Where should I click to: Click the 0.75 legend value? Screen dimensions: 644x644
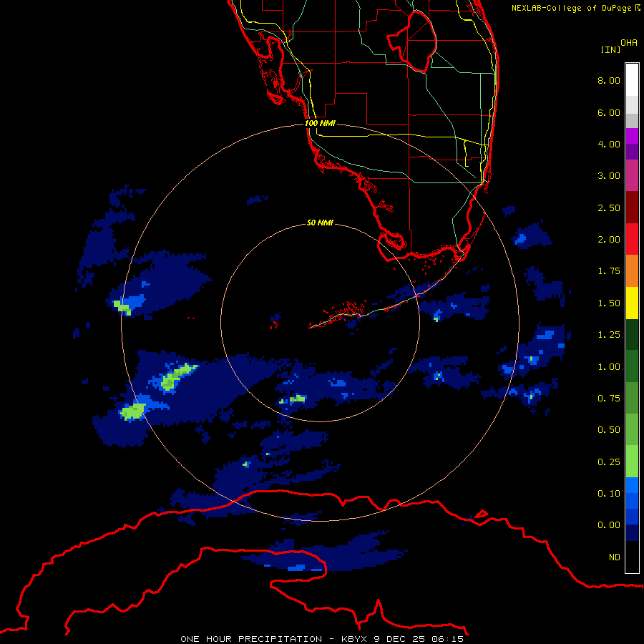click(609, 399)
